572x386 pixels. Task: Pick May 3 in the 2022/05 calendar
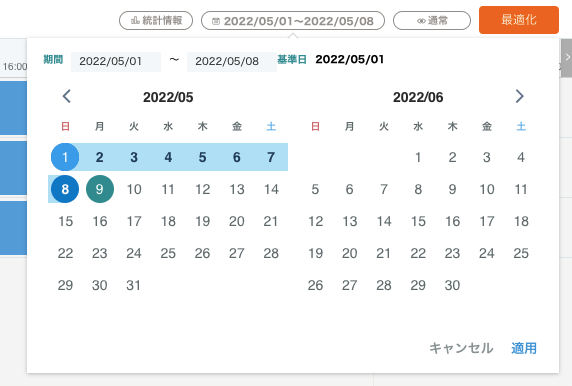tap(134, 157)
